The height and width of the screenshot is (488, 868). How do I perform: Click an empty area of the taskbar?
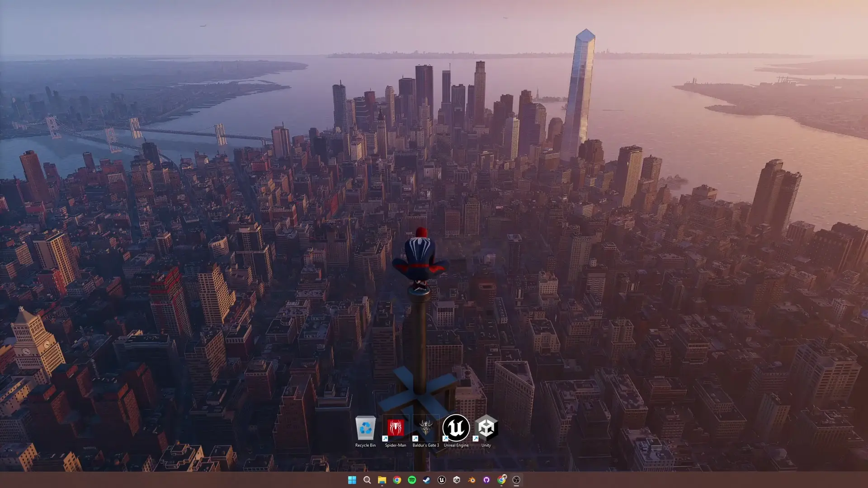tap(678, 480)
